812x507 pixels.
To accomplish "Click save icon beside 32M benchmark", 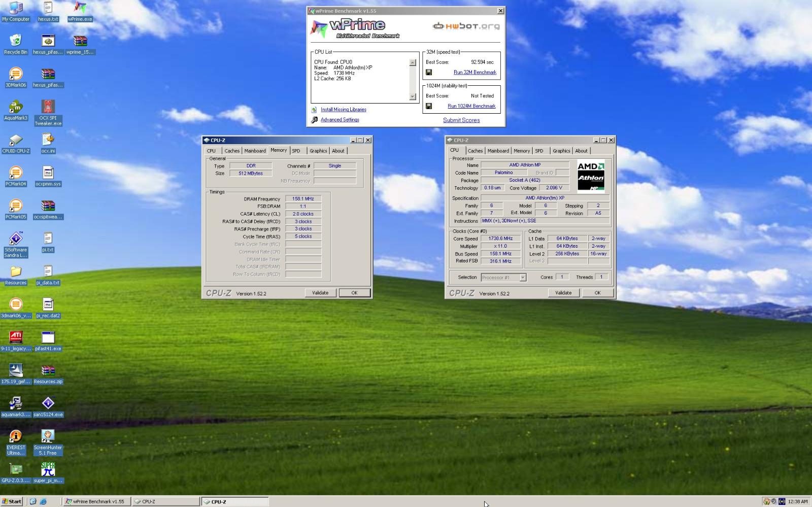I will 429,72.
